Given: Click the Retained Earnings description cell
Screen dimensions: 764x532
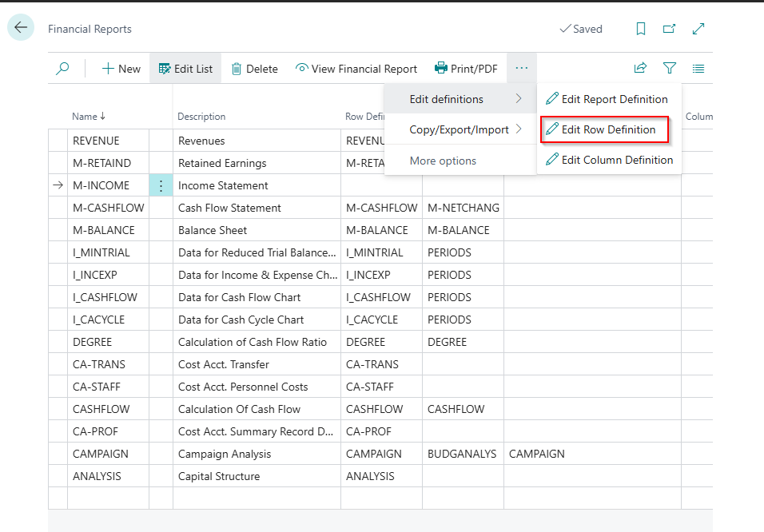Looking at the screenshot, I should [257, 163].
